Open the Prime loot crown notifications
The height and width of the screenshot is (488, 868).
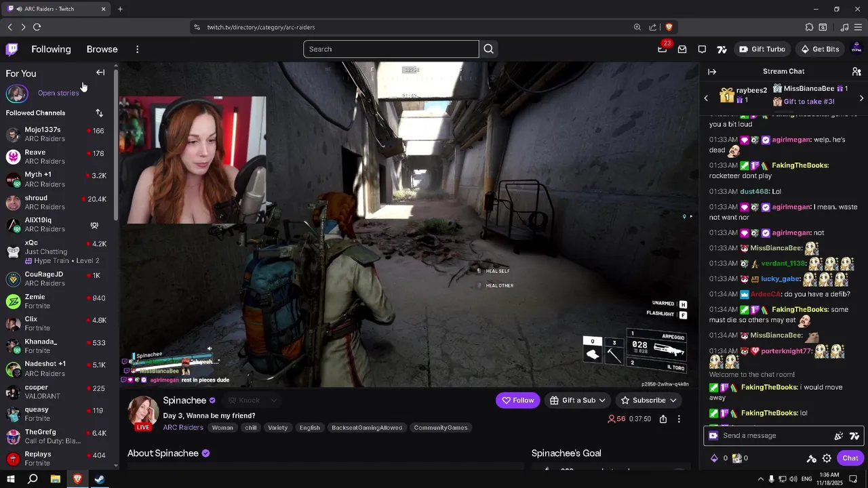(x=663, y=49)
